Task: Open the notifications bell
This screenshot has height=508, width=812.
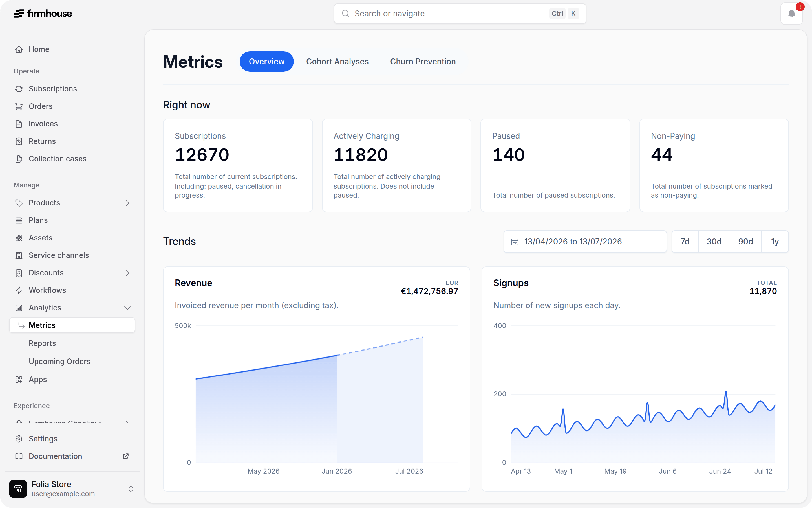Action: click(791, 14)
